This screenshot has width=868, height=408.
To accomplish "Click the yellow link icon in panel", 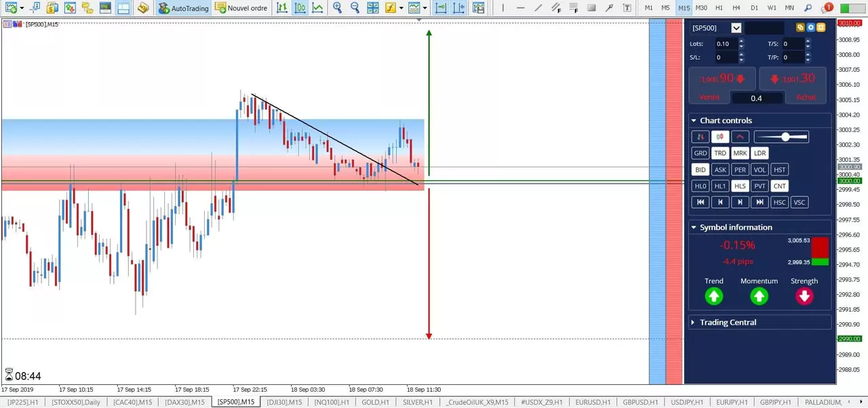I will tap(800, 28).
